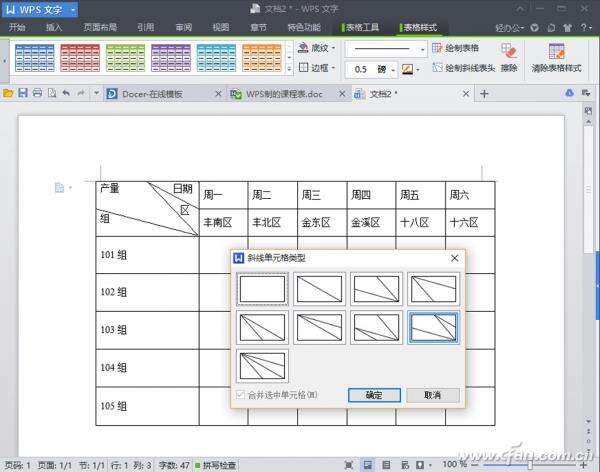Open the 视图 ribbon tab
This screenshot has width=600, height=472.
[x=221, y=27]
